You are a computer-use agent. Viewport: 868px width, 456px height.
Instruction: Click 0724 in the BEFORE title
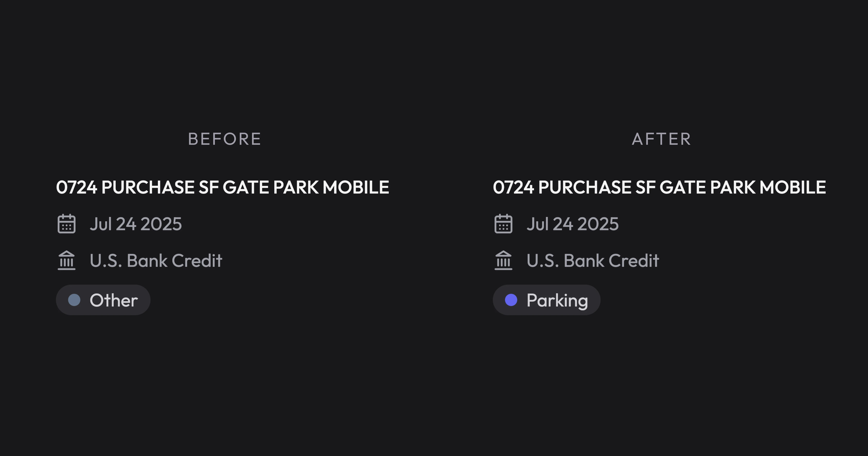click(76, 187)
